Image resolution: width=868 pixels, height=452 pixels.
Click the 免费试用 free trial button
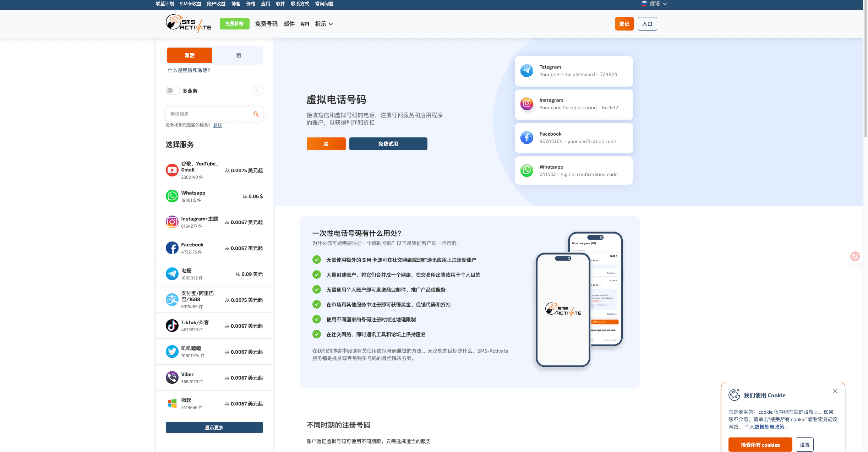click(x=388, y=144)
